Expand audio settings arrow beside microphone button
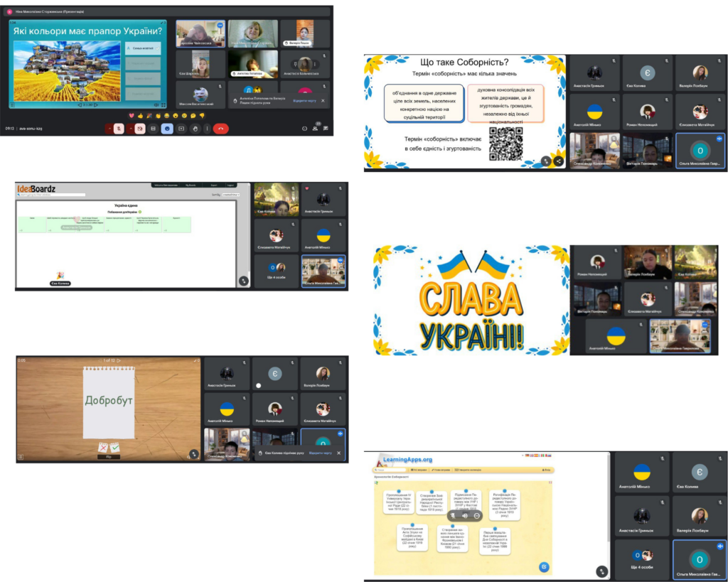This screenshot has width=728, height=582. (x=109, y=129)
